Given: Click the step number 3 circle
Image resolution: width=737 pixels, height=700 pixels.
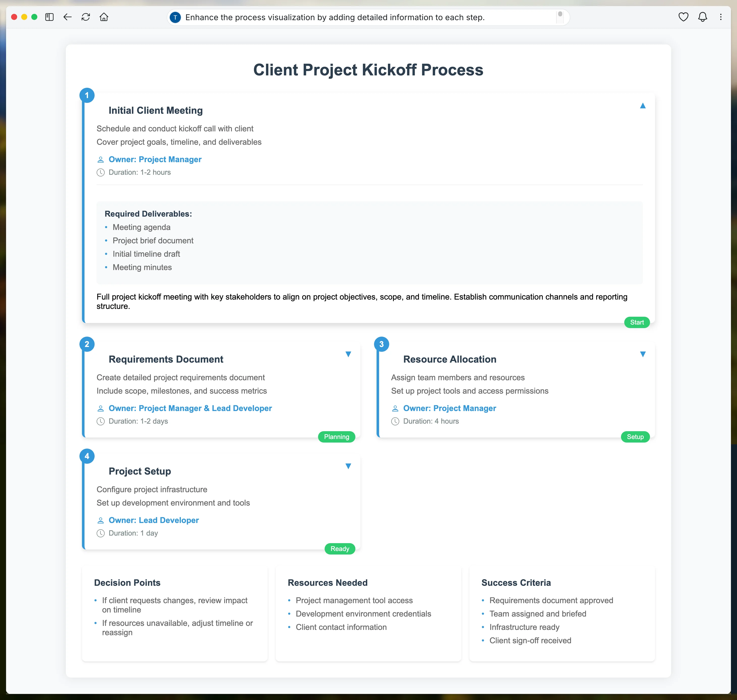Looking at the screenshot, I should pos(381,344).
